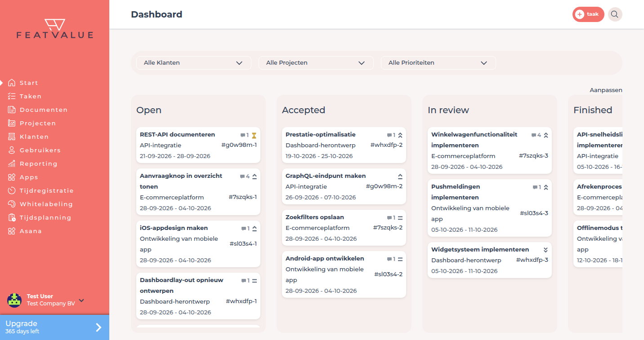This screenshot has width=644, height=340.
Task: Click the Projecten icon in sidebar
Action: pyautogui.click(x=12, y=123)
